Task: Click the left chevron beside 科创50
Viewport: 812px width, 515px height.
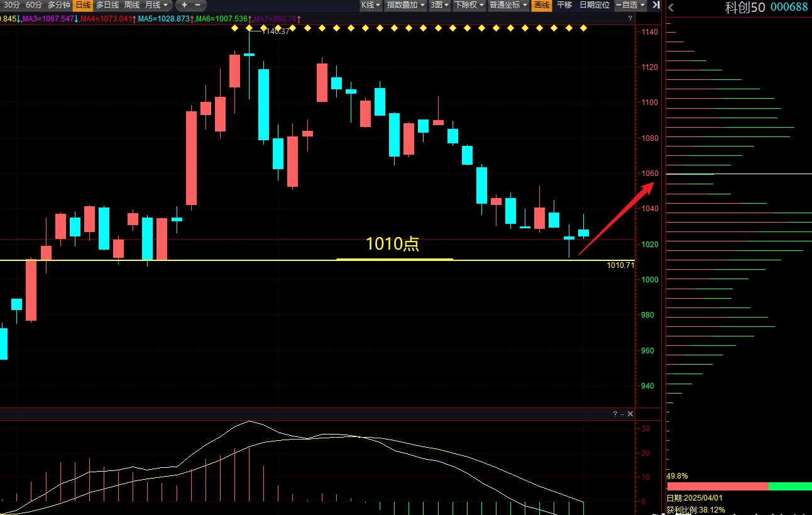Action: pos(671,8)
